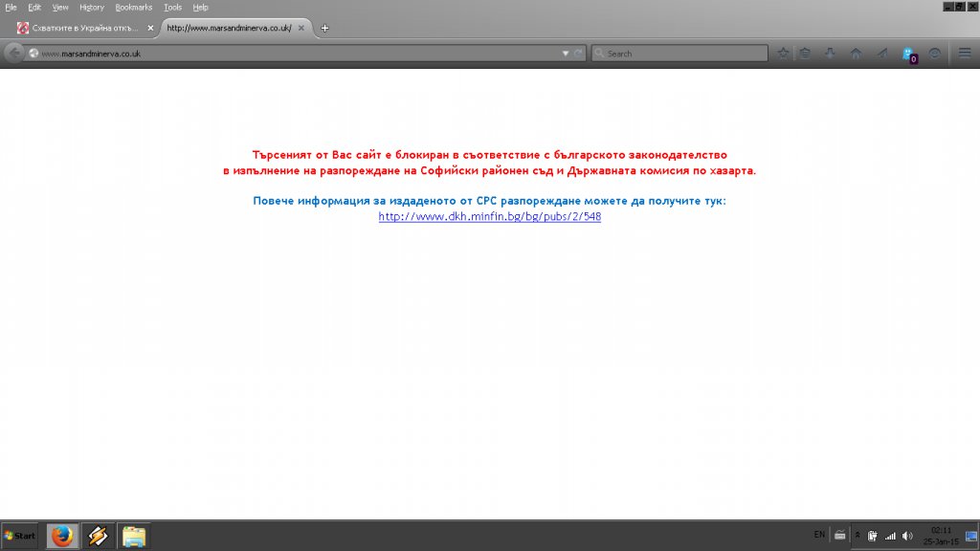Click the magnifier icon in Search box
Viewport: 980px width, 551px height.
[x=599, y=54]
